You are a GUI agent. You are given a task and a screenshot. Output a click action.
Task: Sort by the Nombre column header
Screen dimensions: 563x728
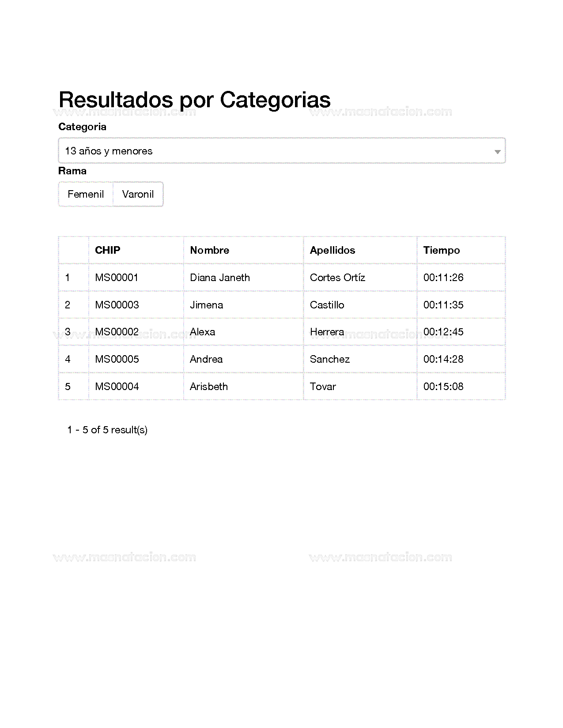[x=210, y=250]
